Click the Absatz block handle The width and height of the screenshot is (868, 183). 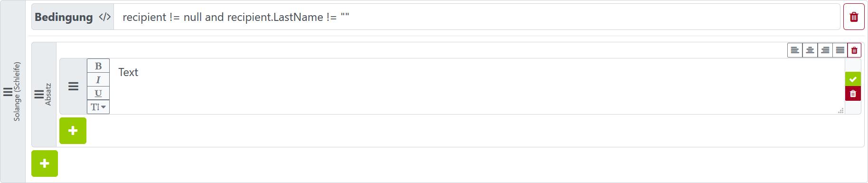click(x=44, y=95)
